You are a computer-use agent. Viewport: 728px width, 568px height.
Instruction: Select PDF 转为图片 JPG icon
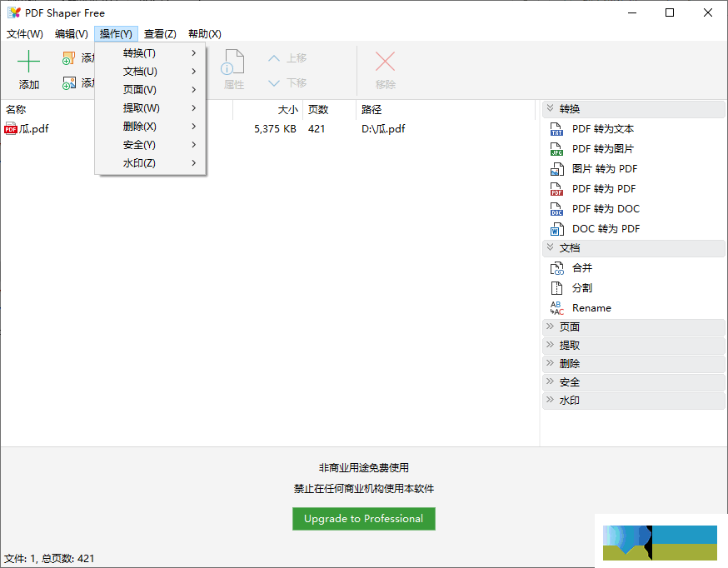click(x=556, y=149)
